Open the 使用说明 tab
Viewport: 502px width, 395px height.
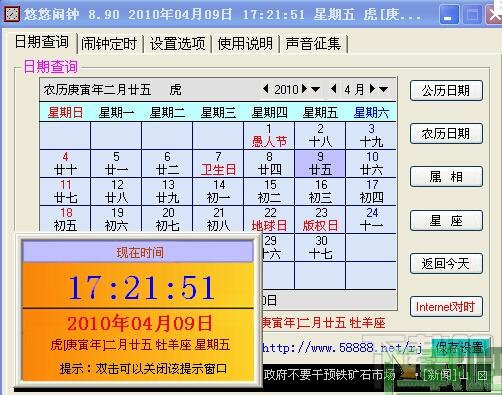245,44
